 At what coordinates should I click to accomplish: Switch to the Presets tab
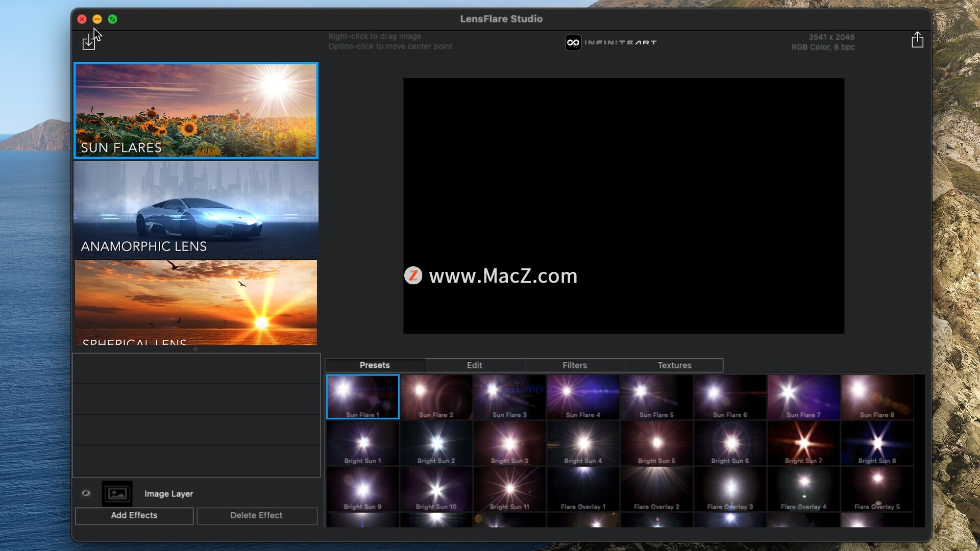tap(375, 365)
